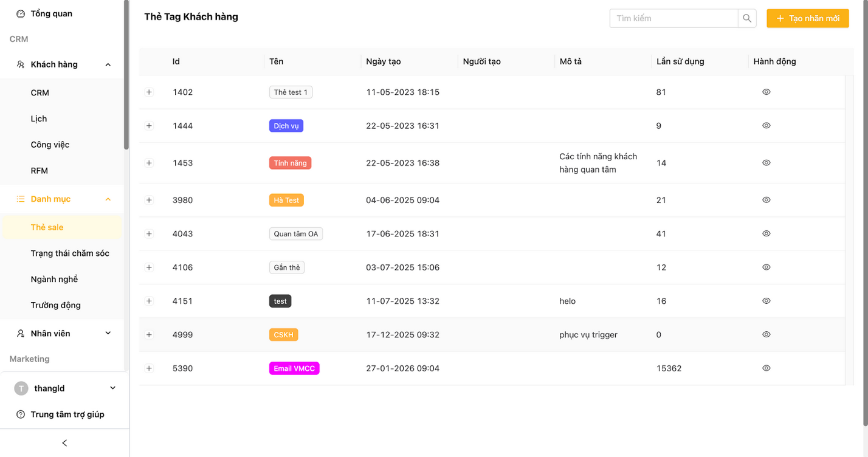Click the eye icon for Email VMCC row

[x=766, y=368]
